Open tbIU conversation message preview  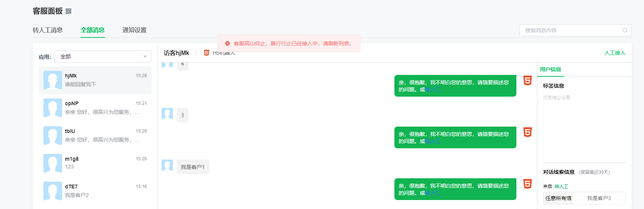[x=102, y=140]
